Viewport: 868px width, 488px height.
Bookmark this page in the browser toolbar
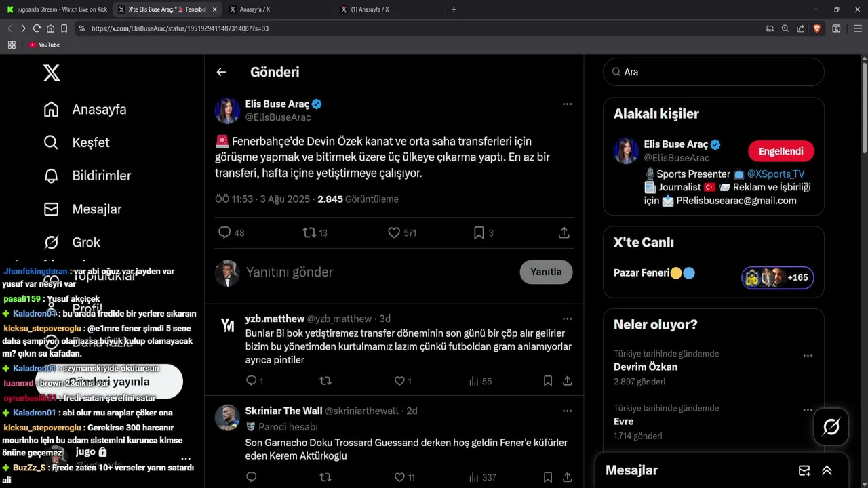pos(64,28)
